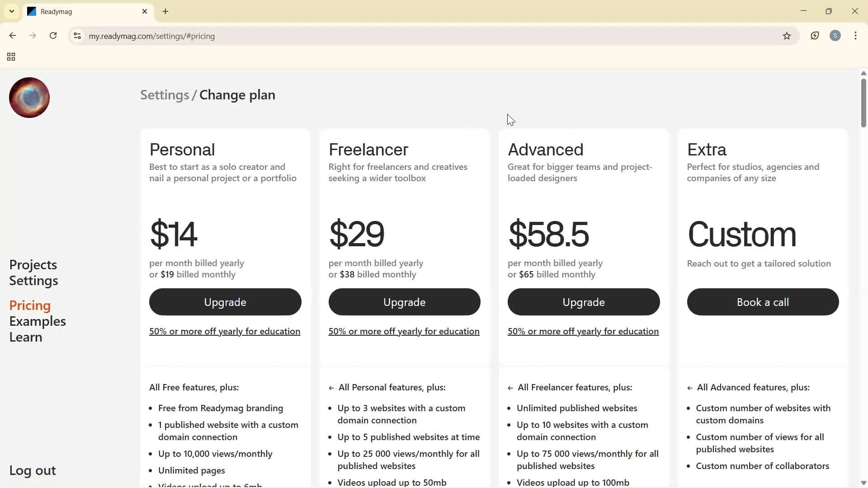Open the site information icon in address bar
The image size is (868, 488).
(77, 36)
